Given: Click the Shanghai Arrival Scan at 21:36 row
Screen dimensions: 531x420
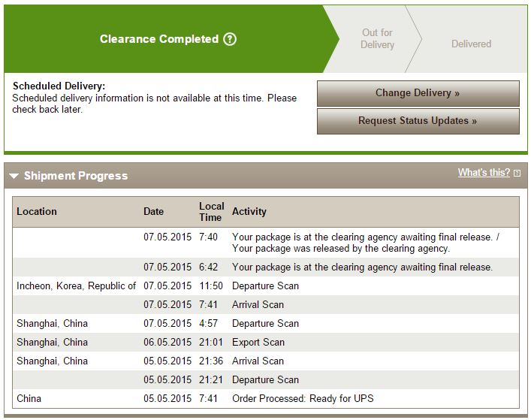Looking at the screenshot, I should pos(266,361).
